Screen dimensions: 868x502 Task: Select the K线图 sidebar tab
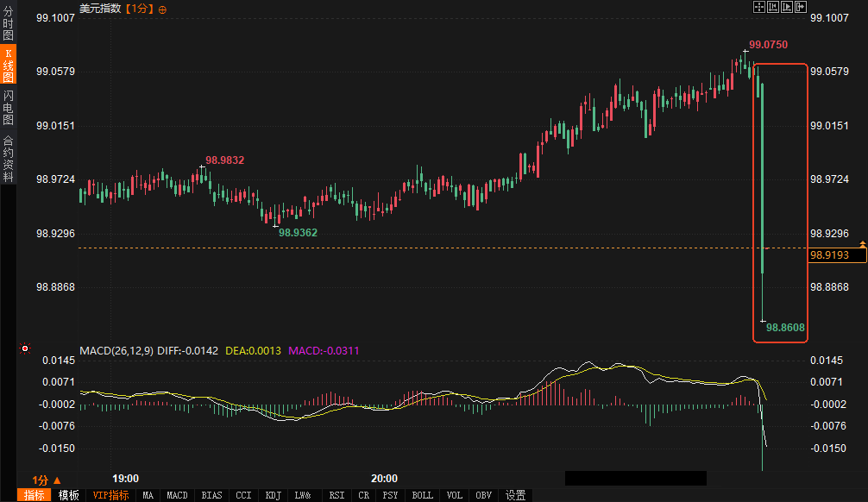9,65
